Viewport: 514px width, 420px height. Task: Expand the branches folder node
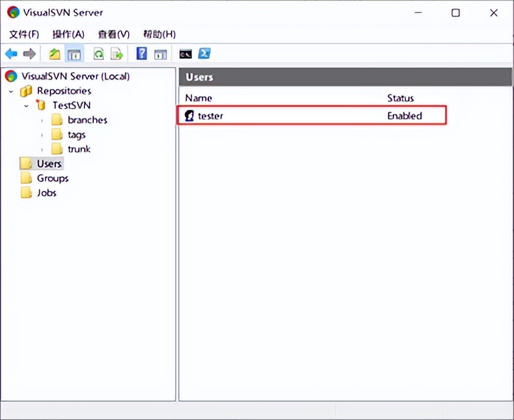(42, 120)
